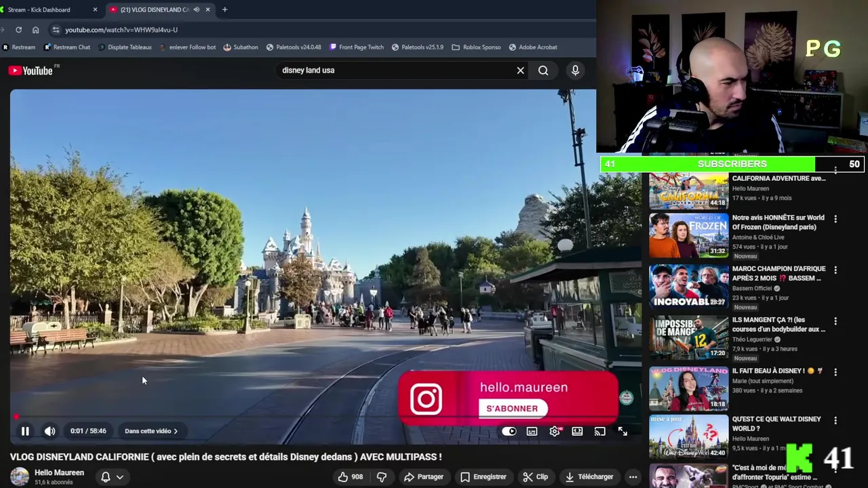Click the YouTube logo to go home
868x488 pixels.
[31, 70]
